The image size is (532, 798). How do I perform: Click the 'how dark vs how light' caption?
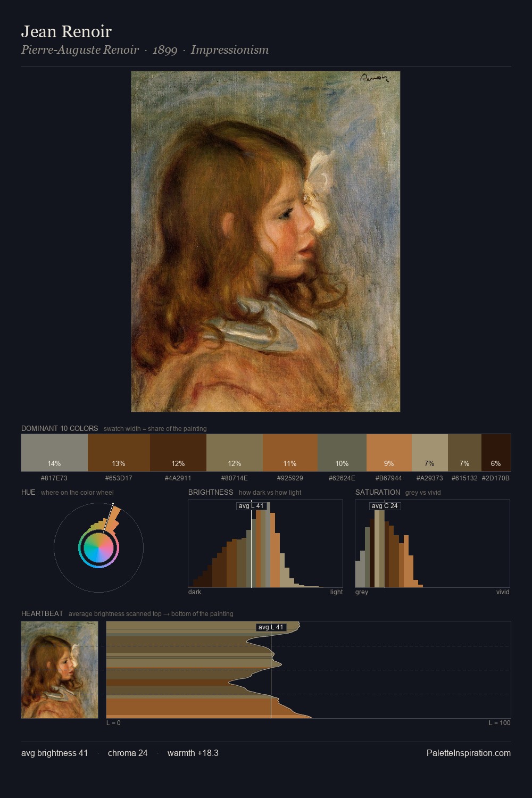point(270,493)
